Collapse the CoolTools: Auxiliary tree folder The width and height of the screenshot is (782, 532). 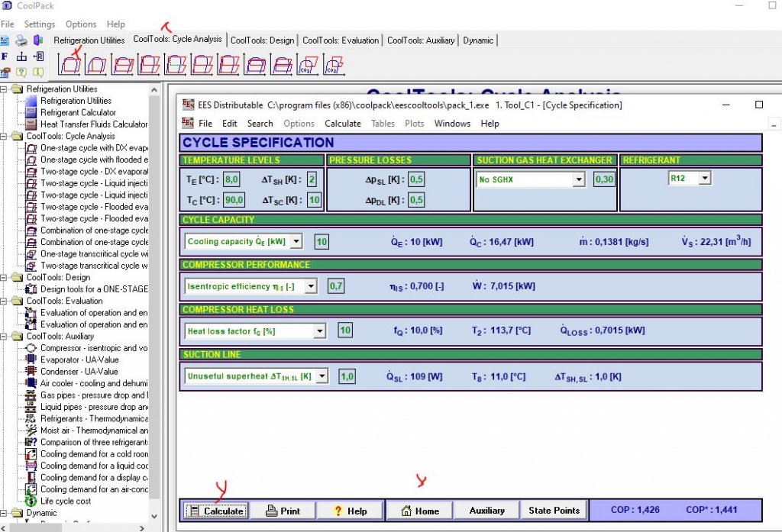click(x=5, y=336)
